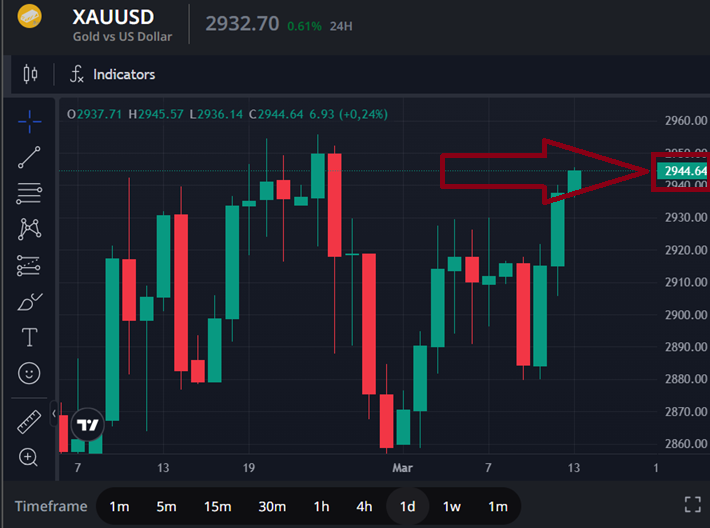710x528 pixels.
Task: Open the emoji icons tool
Action: tap(29, 374)
